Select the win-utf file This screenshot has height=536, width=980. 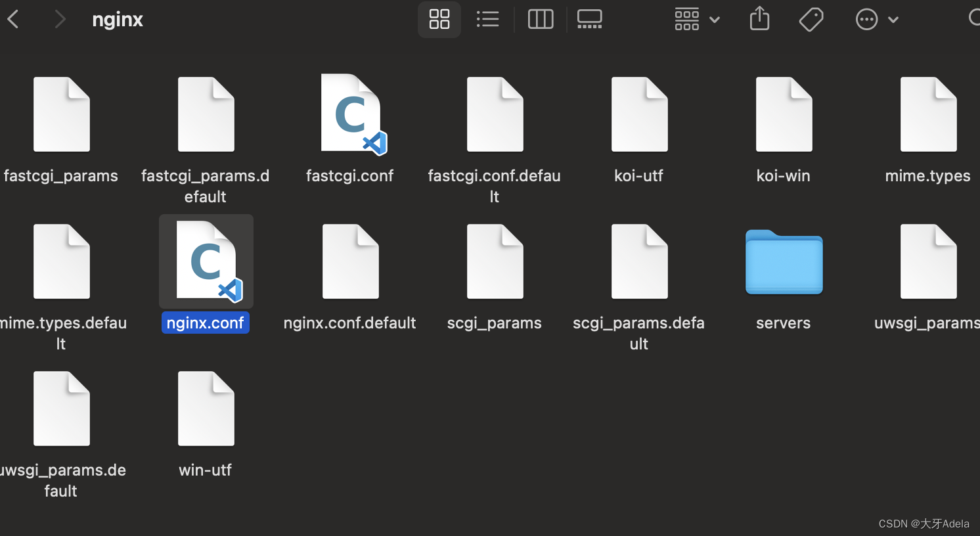[206, 408]
